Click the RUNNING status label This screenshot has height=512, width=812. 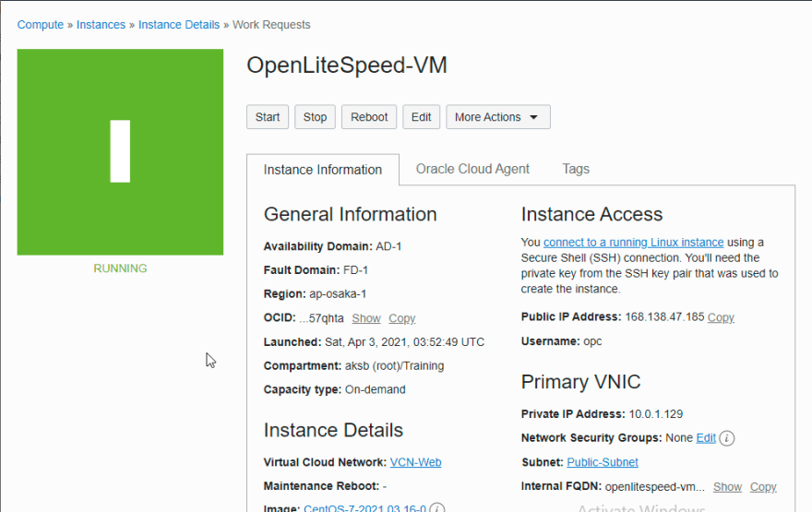(120, 268)
